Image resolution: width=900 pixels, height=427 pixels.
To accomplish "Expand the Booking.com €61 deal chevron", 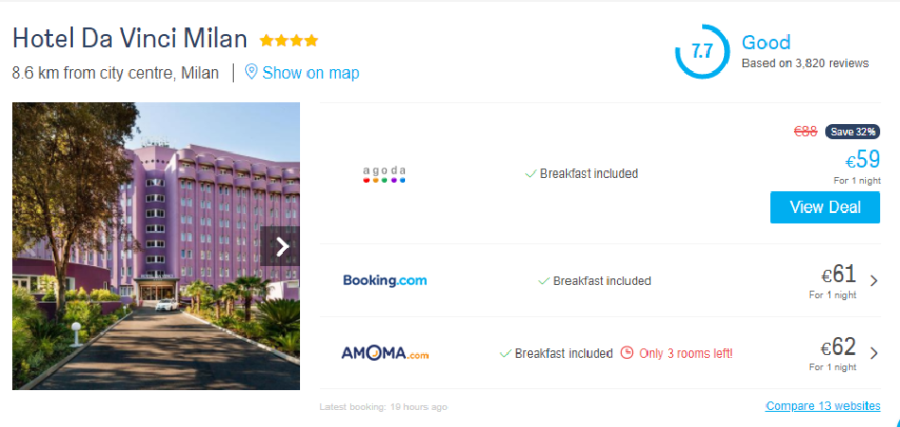I will pyautogui.click(x=874, y=281).
